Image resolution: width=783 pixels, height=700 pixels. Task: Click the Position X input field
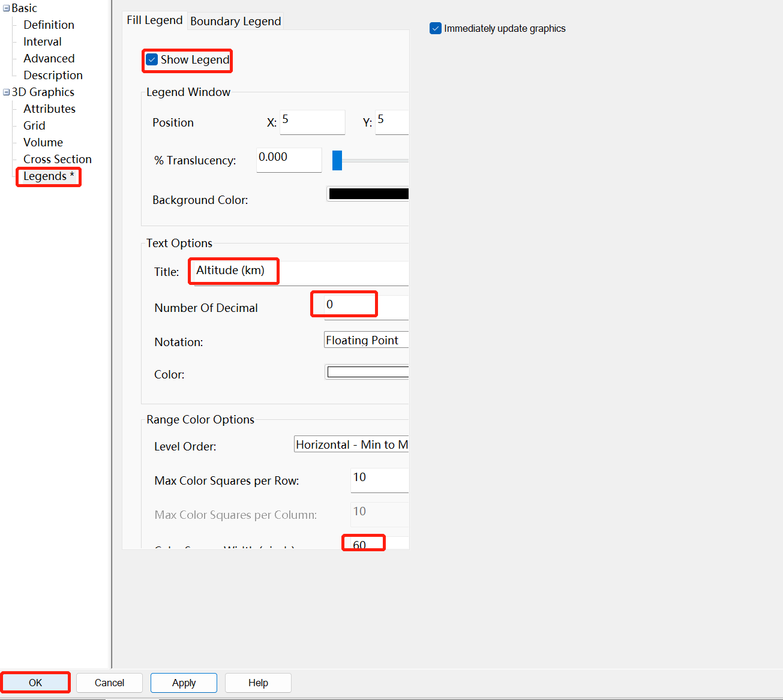pyautogui.click(x=312, y=122)
